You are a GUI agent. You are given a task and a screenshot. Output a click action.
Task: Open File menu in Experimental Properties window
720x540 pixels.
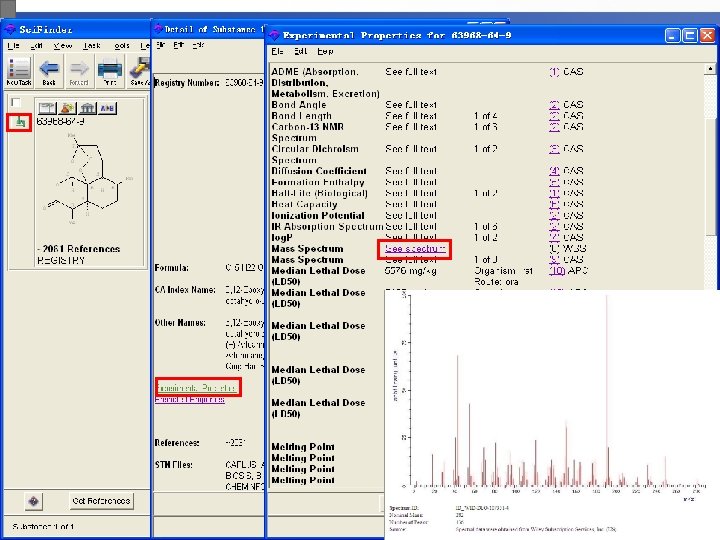tap(277, 51)
